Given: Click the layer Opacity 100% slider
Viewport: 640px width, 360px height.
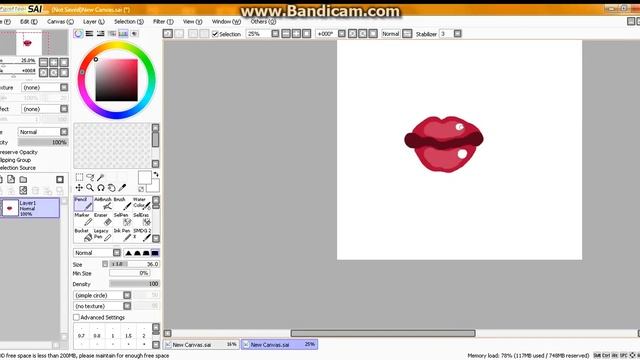Looking at the screenshot, I should pos(43,142).
